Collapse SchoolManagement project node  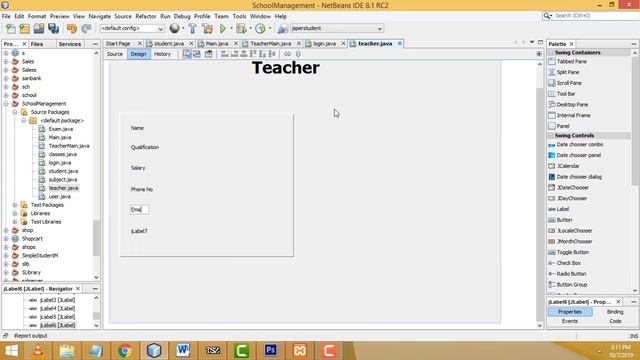click(6, 104)
